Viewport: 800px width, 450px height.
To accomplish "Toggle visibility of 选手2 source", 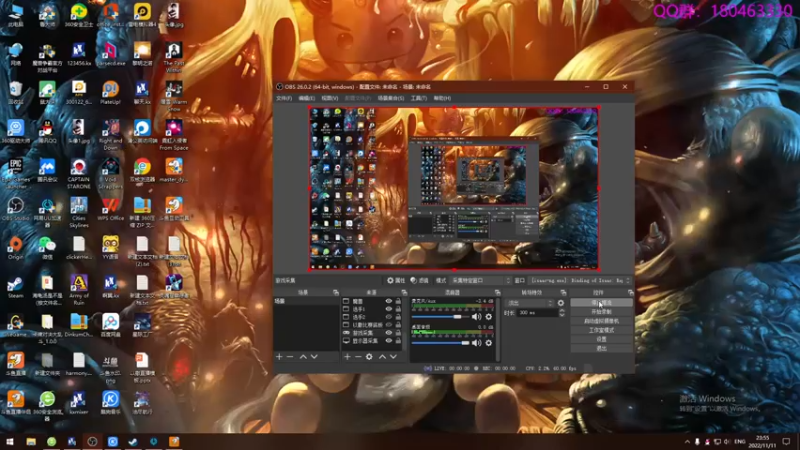I will point(389,317).
